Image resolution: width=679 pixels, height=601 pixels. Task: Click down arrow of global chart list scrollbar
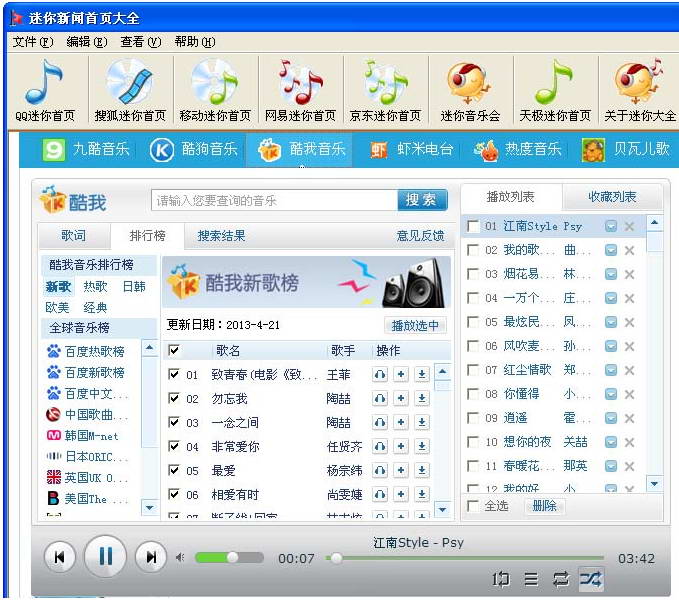(149, 507)
